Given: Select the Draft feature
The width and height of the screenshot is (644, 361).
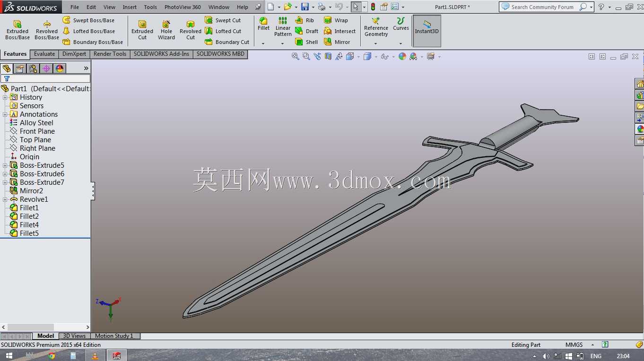Looking at the screenshot, I should click(306, 31).
